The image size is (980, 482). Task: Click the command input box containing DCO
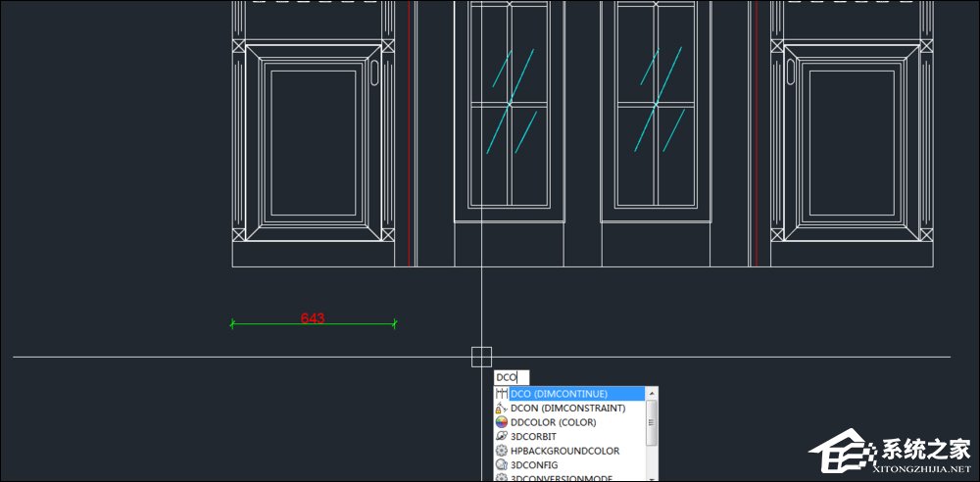(x=511, y=377)
